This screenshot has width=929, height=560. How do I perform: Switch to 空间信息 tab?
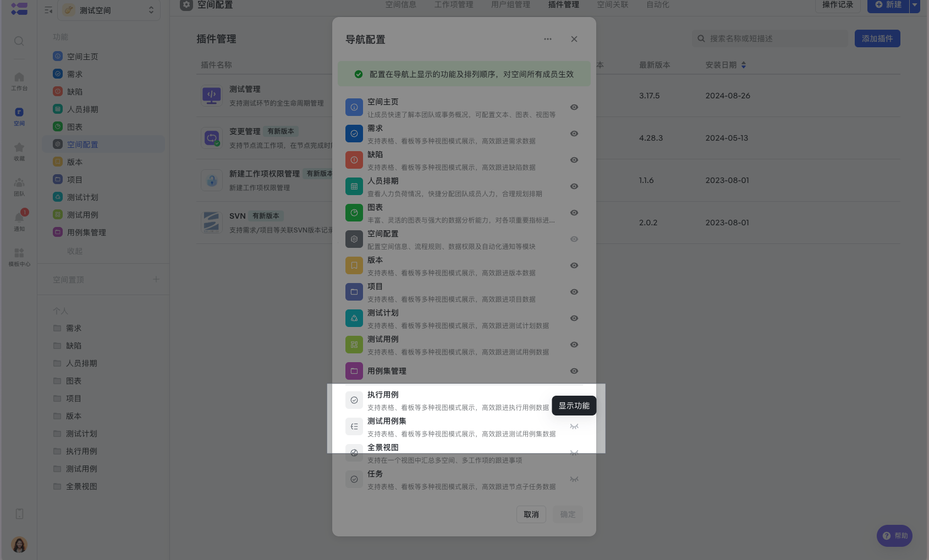click(400, 5)
